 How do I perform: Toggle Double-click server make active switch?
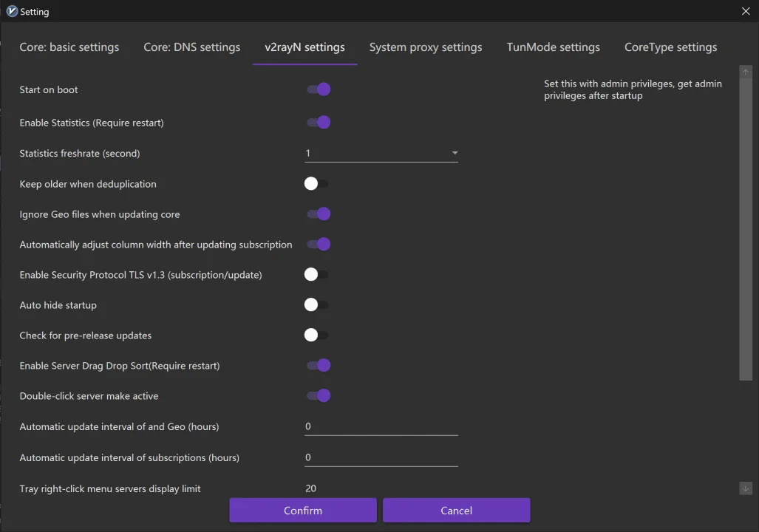[x=319, y=396]
